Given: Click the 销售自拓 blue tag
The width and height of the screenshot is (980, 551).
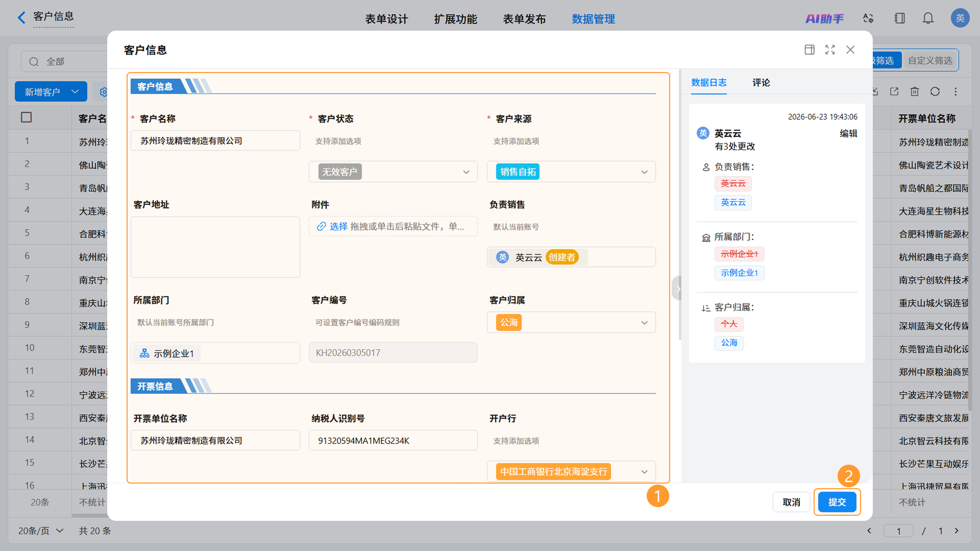Looking at the screenshot, I should [517, 172].
